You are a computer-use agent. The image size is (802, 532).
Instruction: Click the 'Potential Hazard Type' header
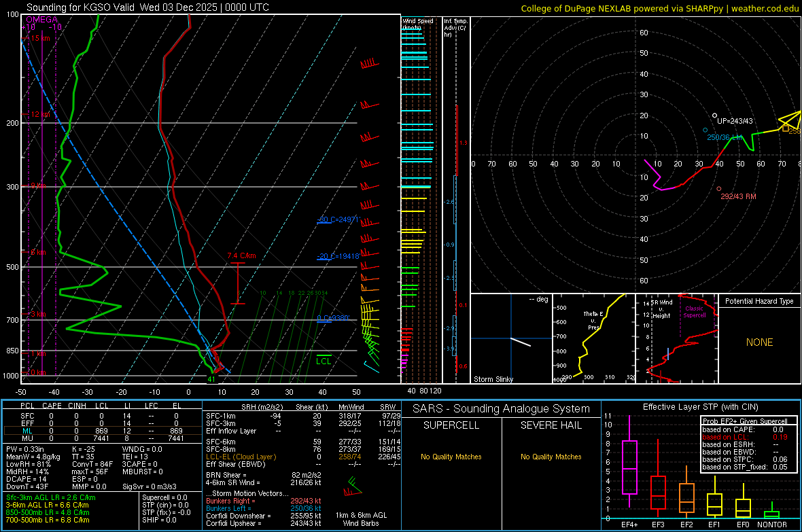[759, 301]
